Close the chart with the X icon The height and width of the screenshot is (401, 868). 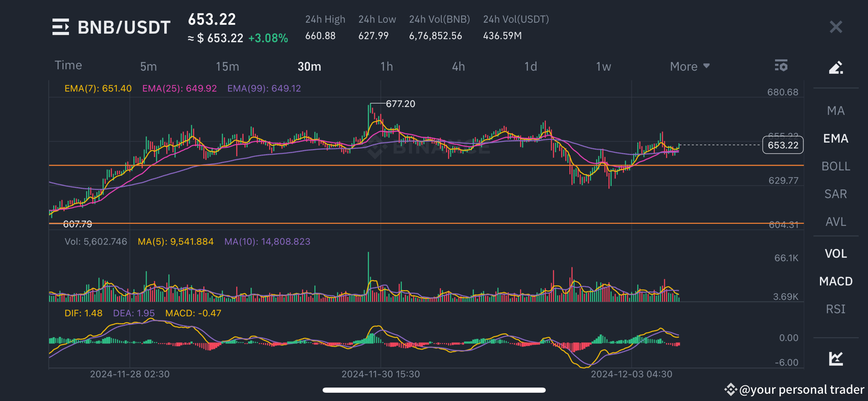pos(836,27)
